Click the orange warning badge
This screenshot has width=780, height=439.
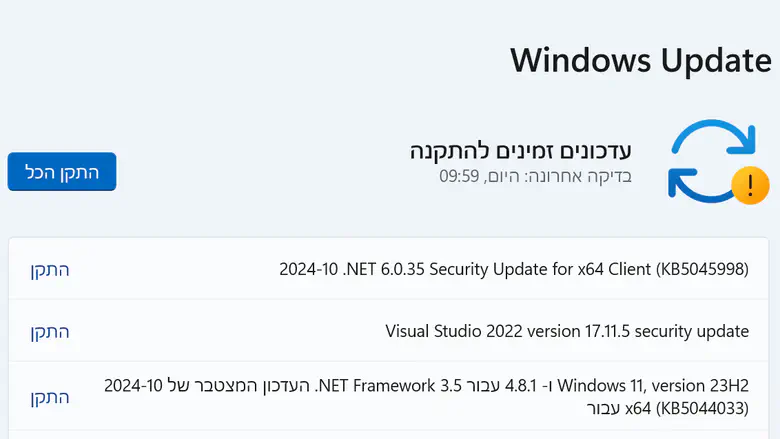(x=750, y=184)
